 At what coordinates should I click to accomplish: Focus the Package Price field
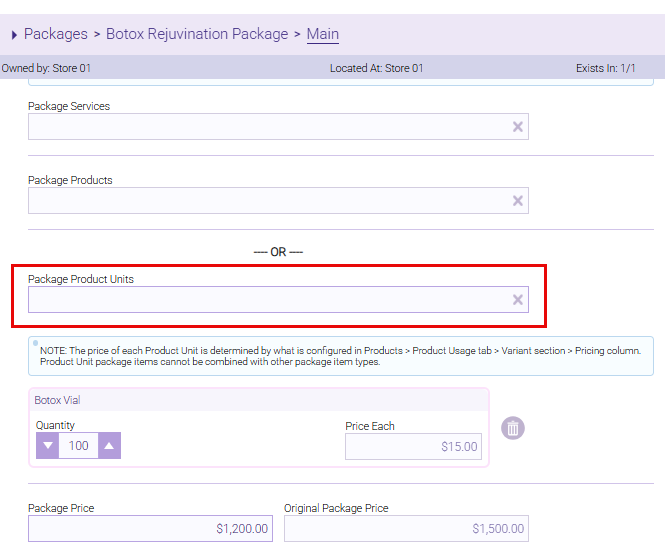[150, 529]
